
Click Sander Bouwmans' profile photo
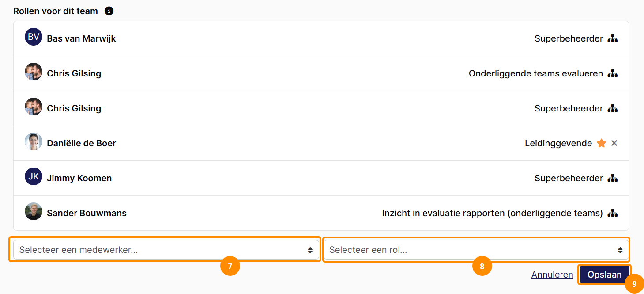(34, 211)
